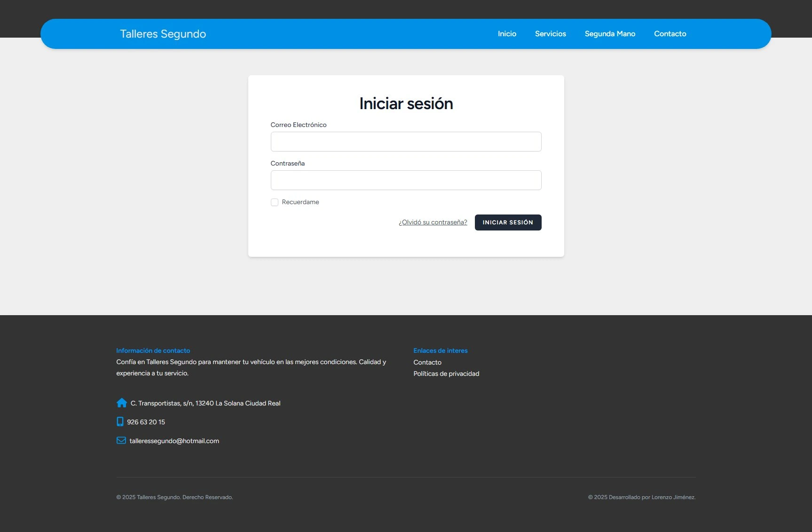Click the envelope email icon in footer
812x532 pixels.
coord(121,441)
